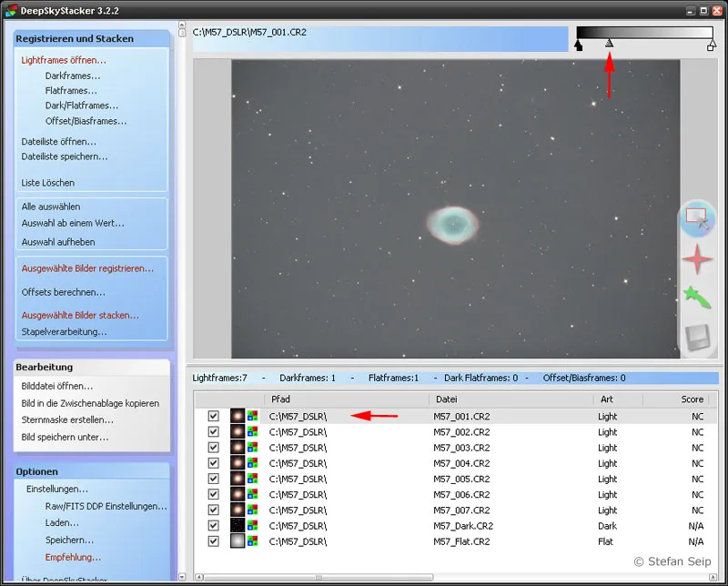Uncheck the M57_002.CR2 checkbox
This screenshot has height=586, width=728.
click(213, 432)
